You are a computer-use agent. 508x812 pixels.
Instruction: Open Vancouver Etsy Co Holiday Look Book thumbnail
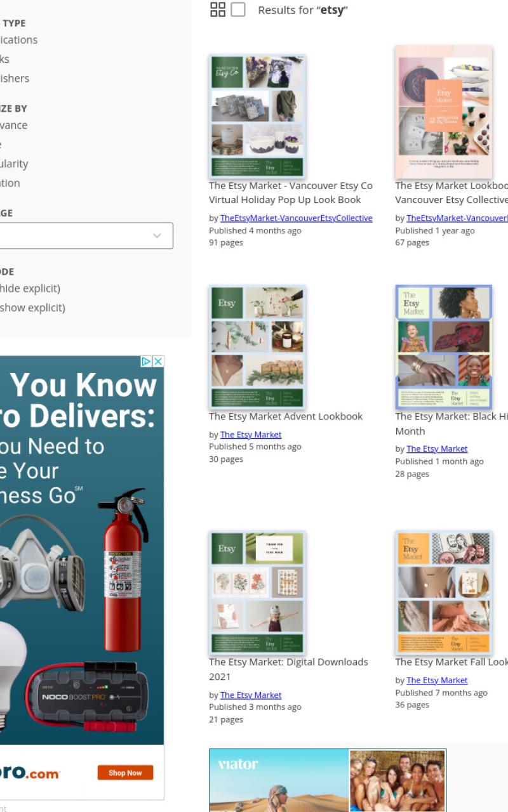click(257, 116)
